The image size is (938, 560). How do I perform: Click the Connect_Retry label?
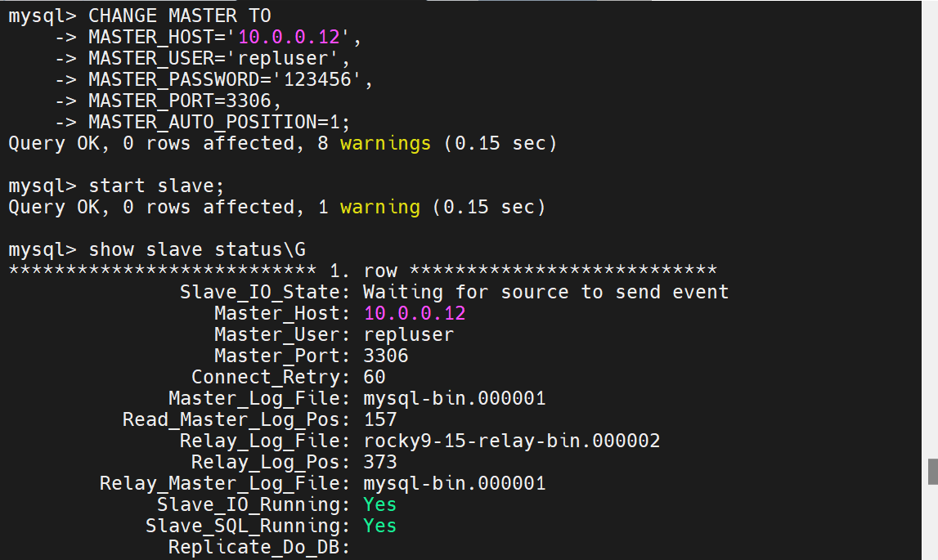tap(271, 377)
